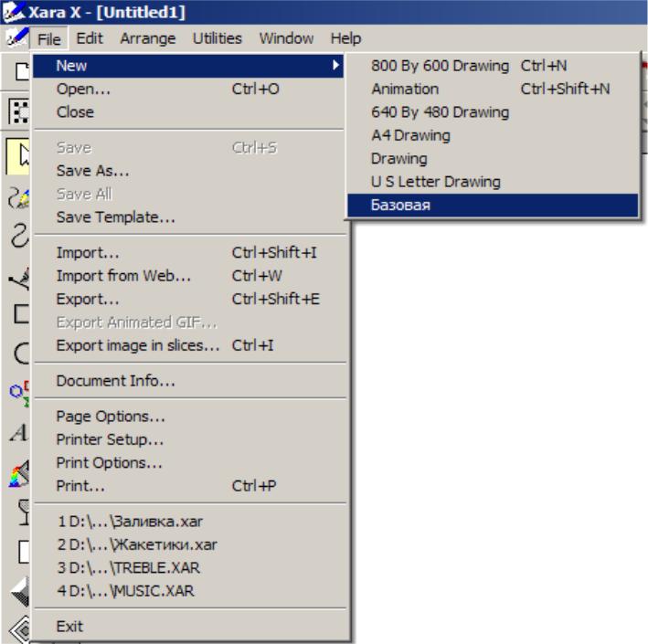
Task: Choose Exit from File menu
Action: click(x=188, y=627)
